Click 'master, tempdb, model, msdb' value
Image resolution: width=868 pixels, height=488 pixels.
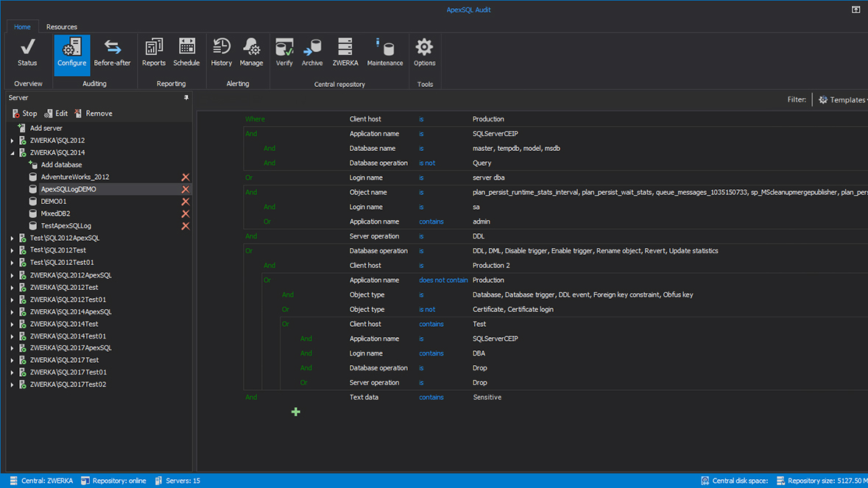(516, 148)
